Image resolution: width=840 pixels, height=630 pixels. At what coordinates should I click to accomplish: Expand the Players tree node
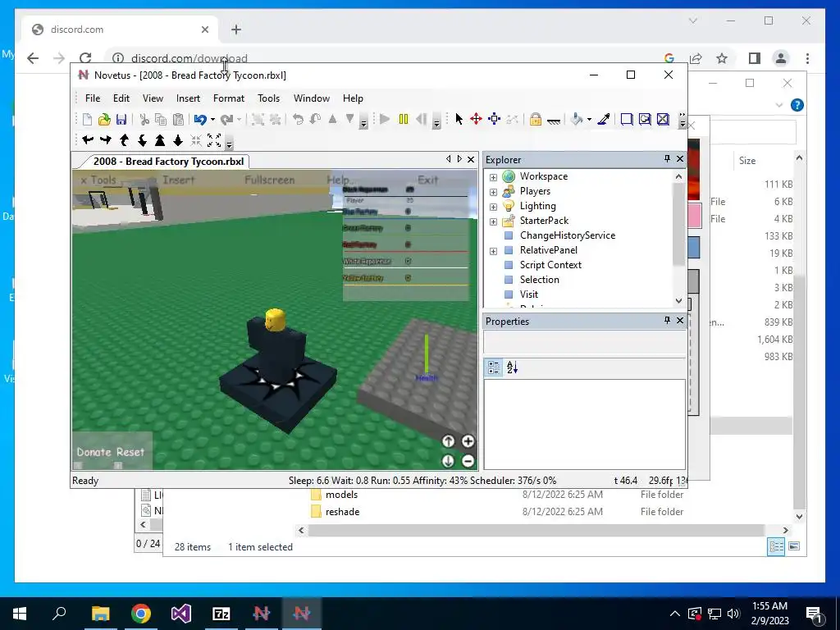point(493,192)
